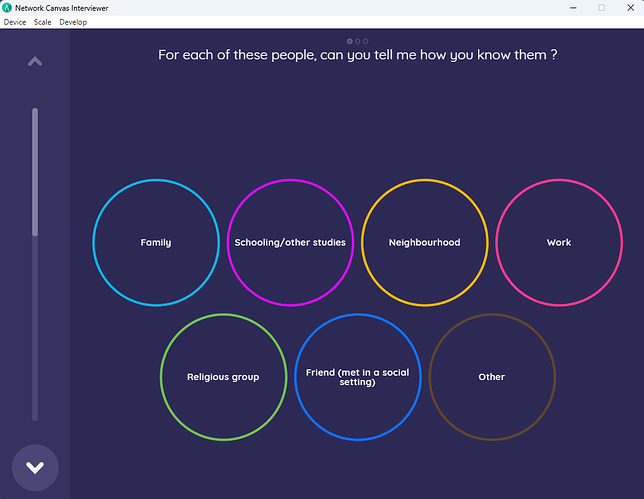Select the Other category circle
This screenshot has height=499, width=644.
pyautogui.click(x=491, y=377)
